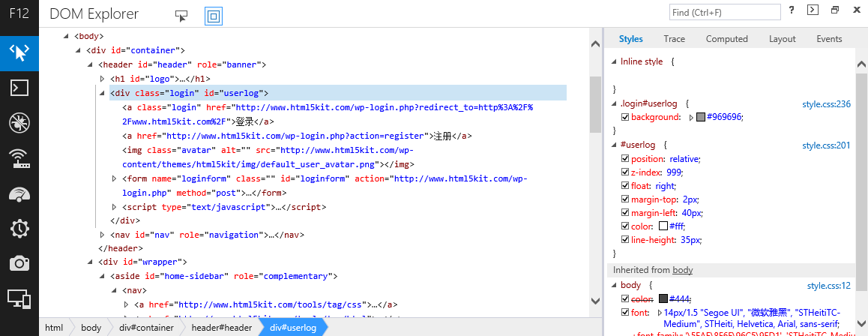The height and width of the screenshot is (336, 868).
Task: Collapse the header id="header" node
Action: tap(90, 64)
